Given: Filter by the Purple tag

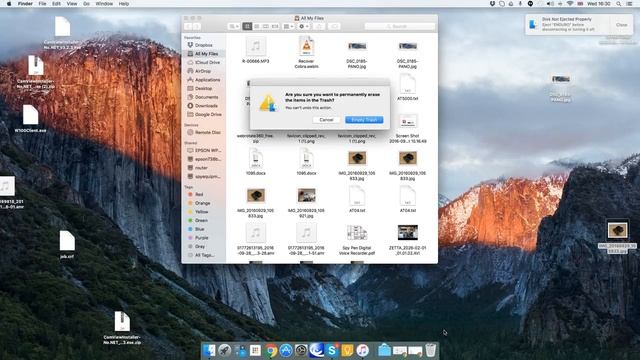Looking at the screenshot, I should [203, 238].
